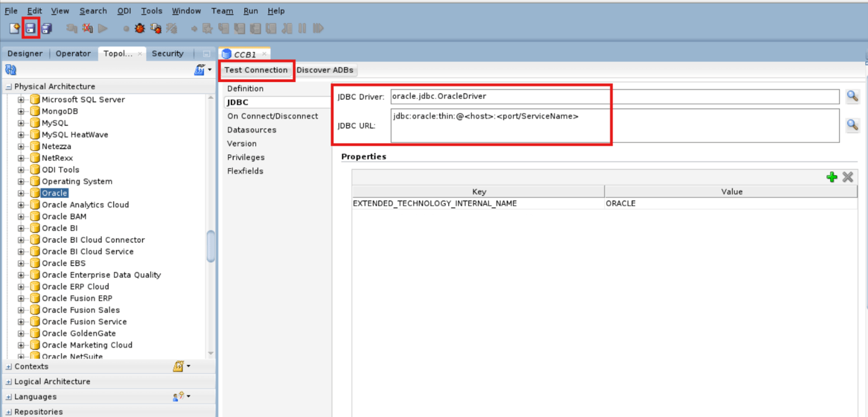Click the ORACLE value cell
Screen dimensions: 868x417
pyautogui.click(x=731, y=203)
